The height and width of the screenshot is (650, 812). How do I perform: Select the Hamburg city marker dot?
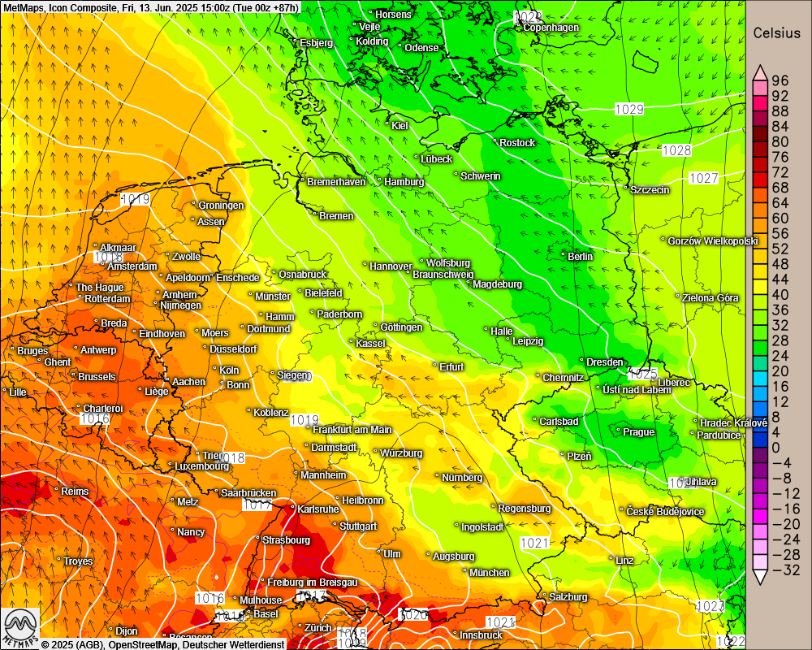click(379, 181)
